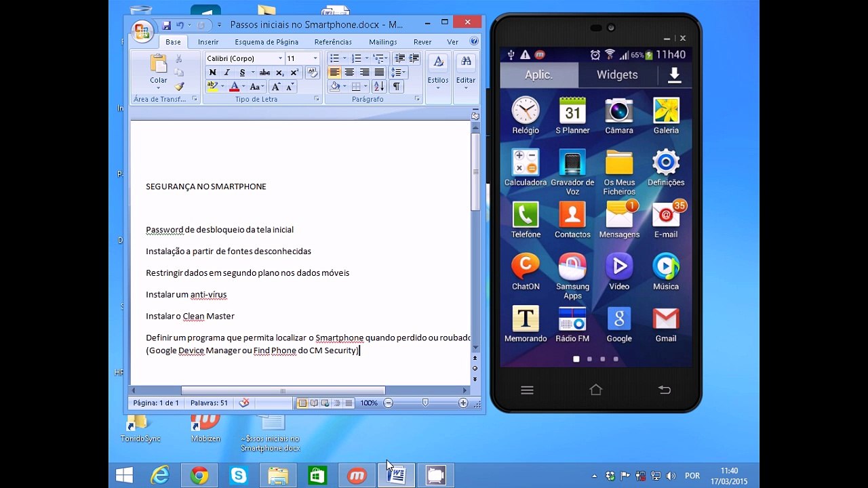Toggle italic (I) formatting
This screenshot has width=868, height=488.
coord(226,73)
